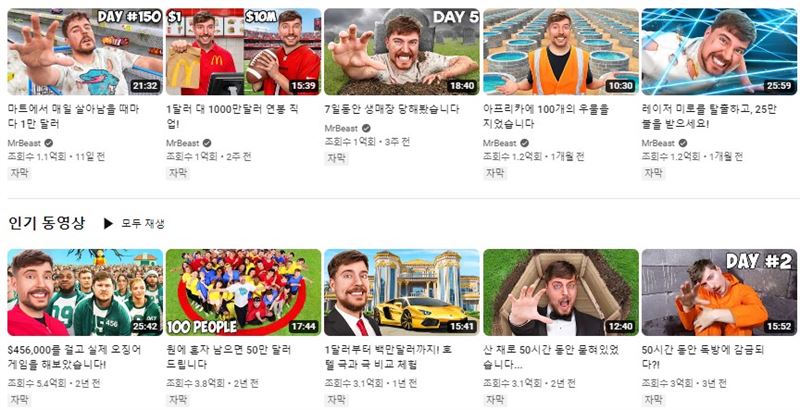Click MrBeast channel name under supermarket video
800x410 pixels.
24,143
